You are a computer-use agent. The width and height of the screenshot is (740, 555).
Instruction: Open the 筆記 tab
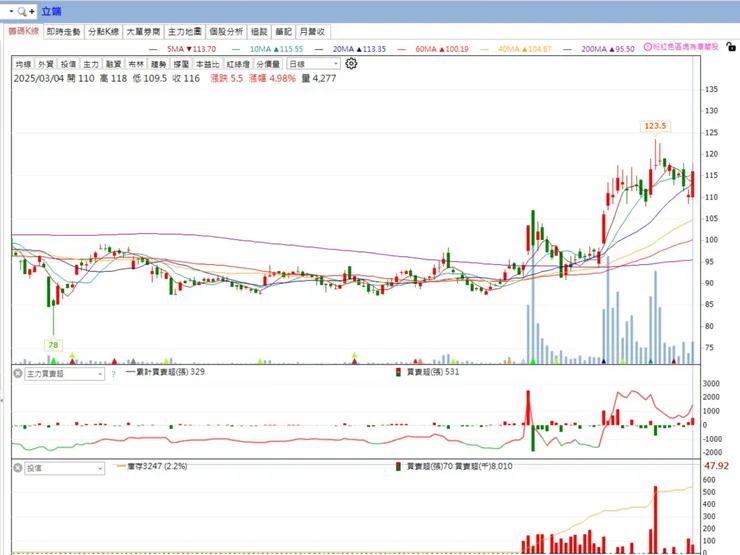coord(284,32)
